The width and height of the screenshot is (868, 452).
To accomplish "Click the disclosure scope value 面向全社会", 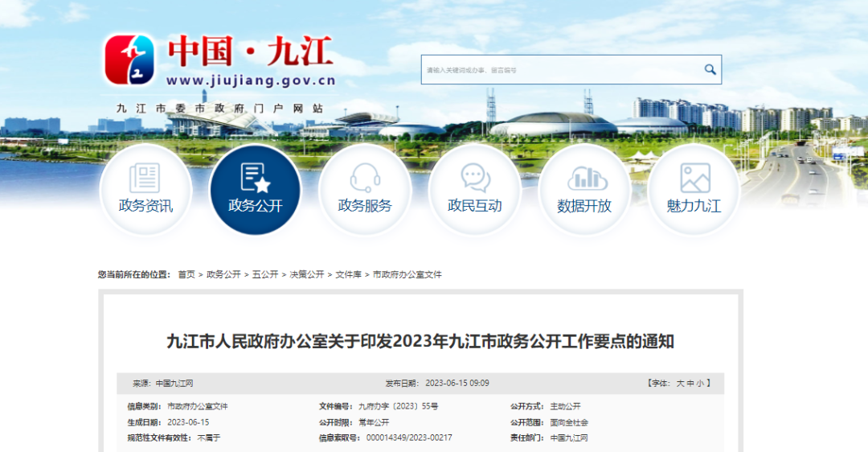I will coord(569,422).
